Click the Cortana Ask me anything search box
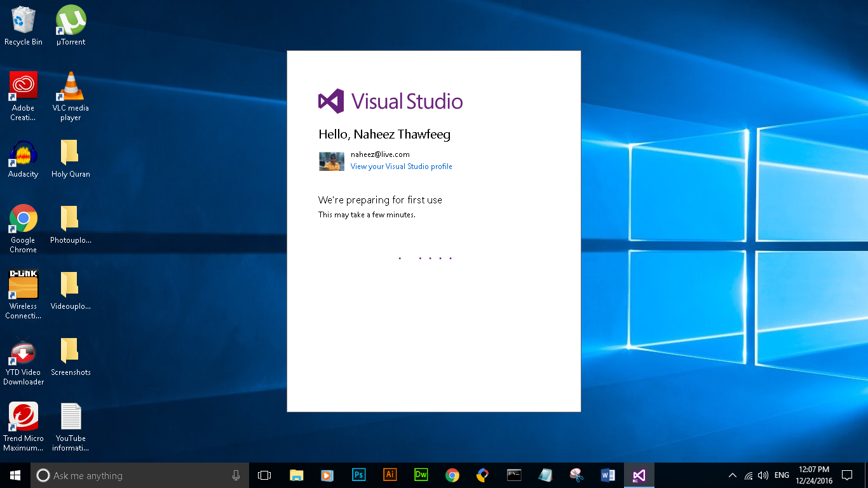The height and width of the screenshot is (488, 868). coord(140,475)
